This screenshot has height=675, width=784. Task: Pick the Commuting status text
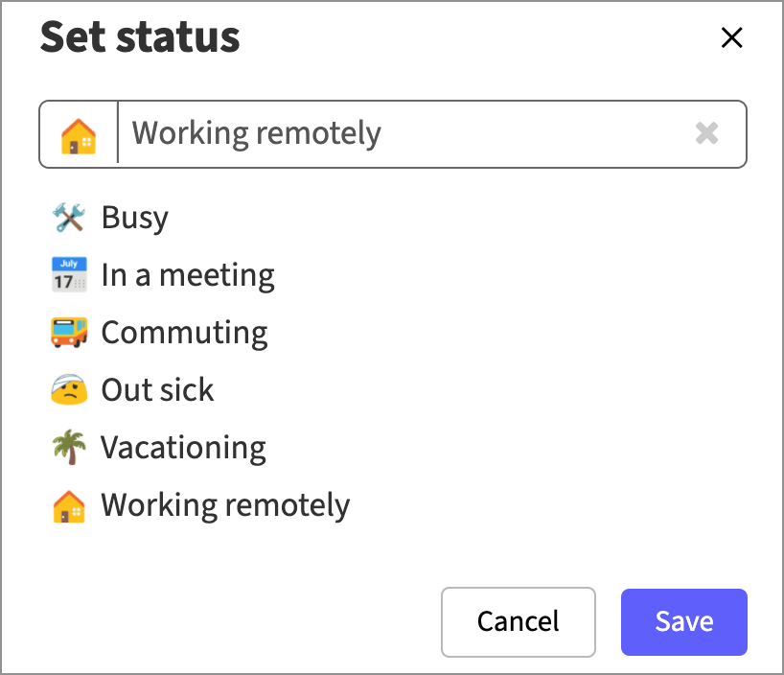184,333
